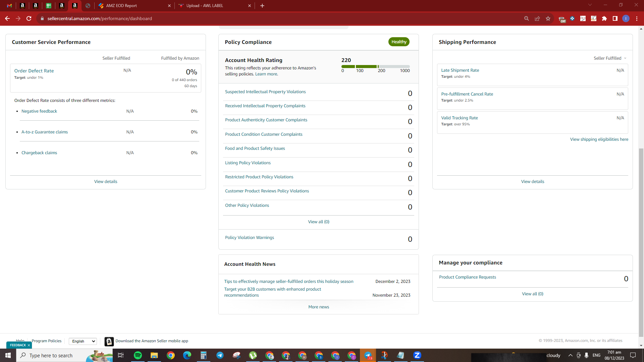Click the page vertical scrollbar
Image resolution: width=644 pixels, height=362 pixels.
click(x=641, y=242)
